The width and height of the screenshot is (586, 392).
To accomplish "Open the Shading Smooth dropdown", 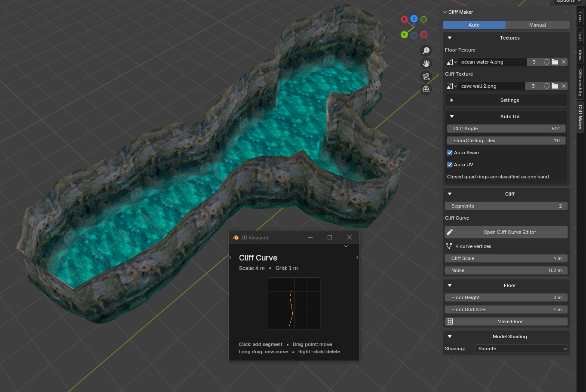I will [522, 349].
